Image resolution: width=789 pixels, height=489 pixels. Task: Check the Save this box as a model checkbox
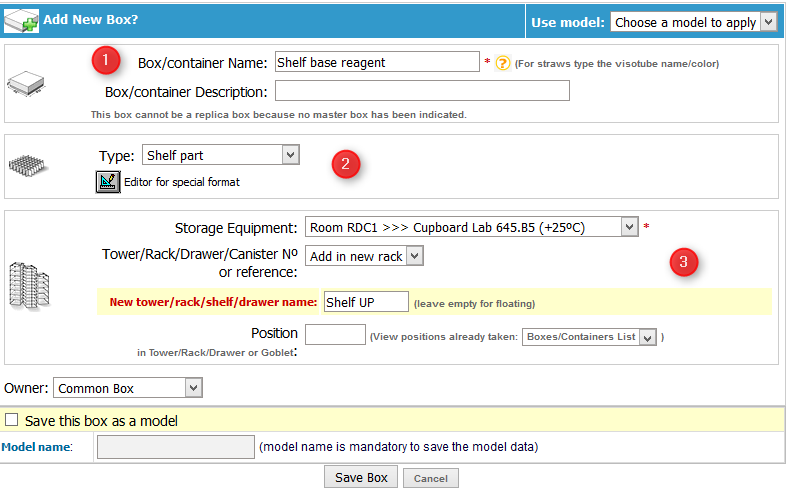point(12,420)
